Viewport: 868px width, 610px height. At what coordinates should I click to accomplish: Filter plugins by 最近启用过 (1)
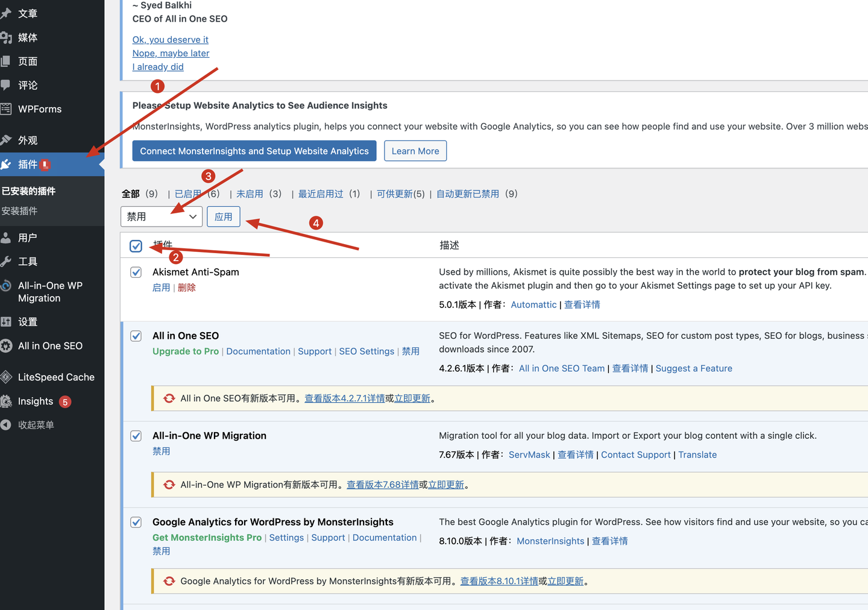click(x=329, y=194)
